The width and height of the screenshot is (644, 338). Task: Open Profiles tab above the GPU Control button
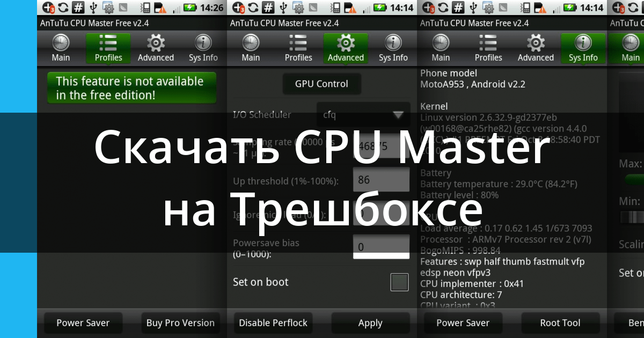[x=298, y=48]
